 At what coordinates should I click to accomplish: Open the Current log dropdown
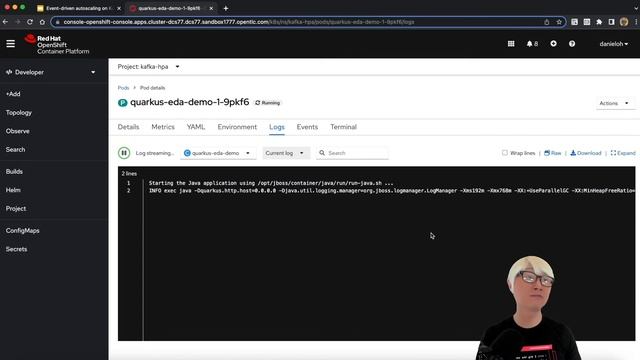point(286,153)
